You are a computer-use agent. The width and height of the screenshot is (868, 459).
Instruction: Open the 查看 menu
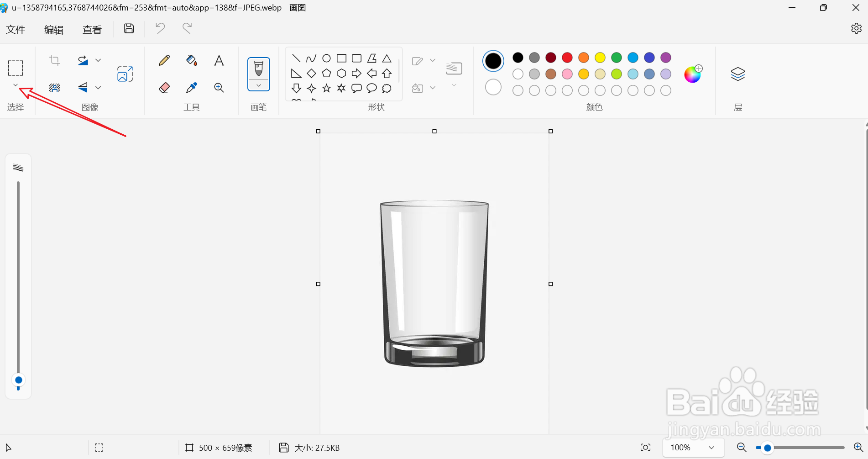tap(92, 30)
